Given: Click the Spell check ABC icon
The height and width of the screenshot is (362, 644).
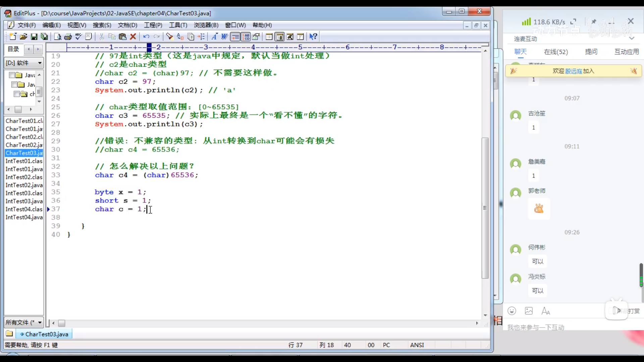Looking at the screenshot, I should pos(78,37).
